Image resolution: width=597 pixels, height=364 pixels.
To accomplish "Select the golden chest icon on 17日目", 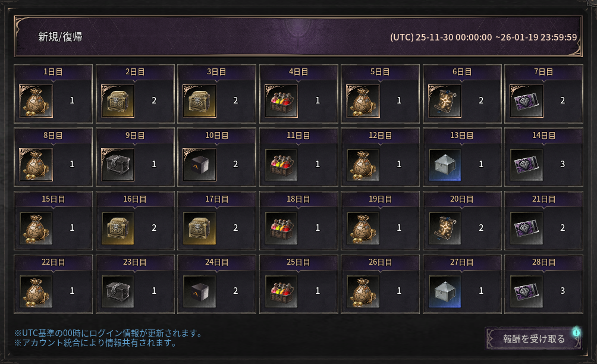I will point(200,228).
